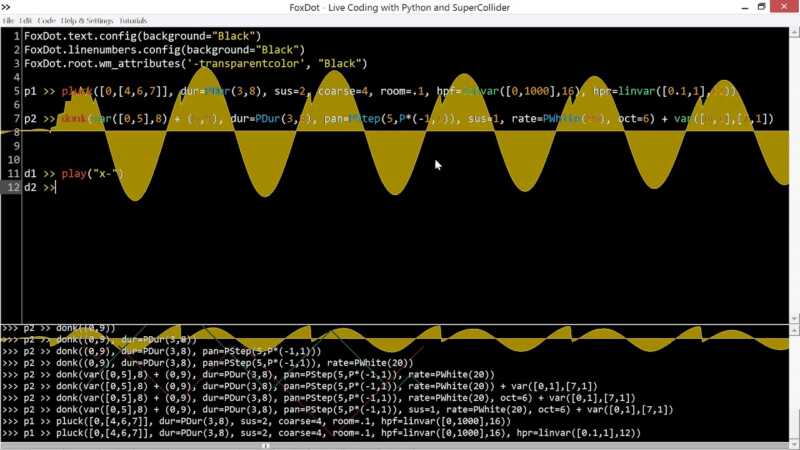
Task: Open the Edit menu
Action: pyautogui.click(x=26, y=20)
